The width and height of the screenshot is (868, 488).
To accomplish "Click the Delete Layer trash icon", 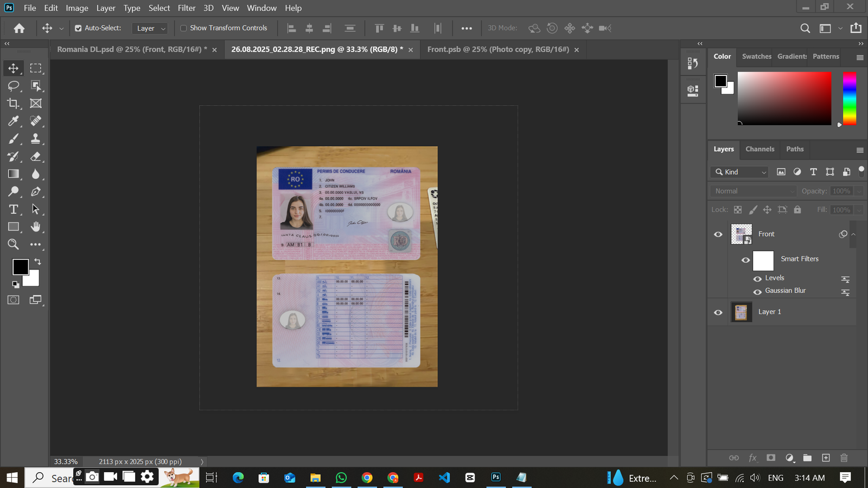I will tap(844, 458).
